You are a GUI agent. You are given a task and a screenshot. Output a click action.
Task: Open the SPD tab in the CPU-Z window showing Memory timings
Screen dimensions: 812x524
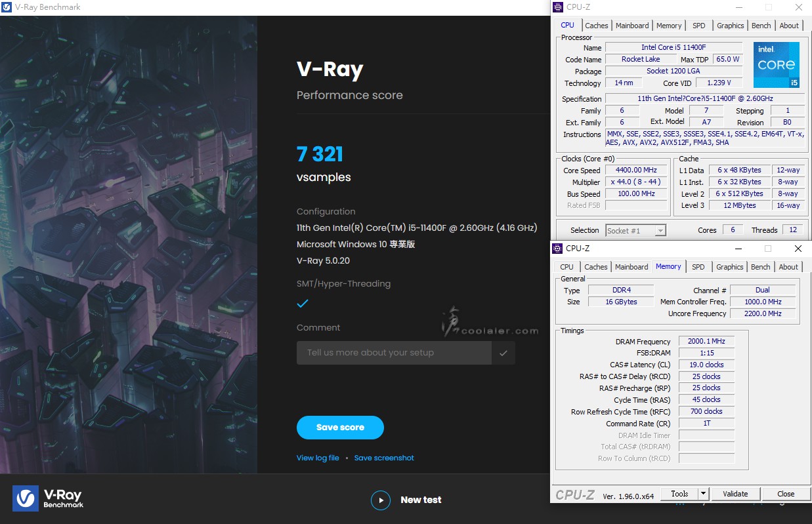point(698,267)
